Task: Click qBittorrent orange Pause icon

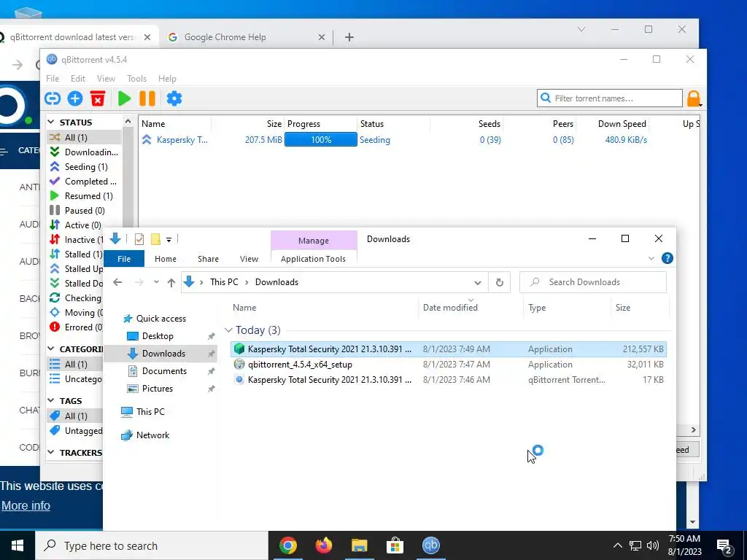Action: coord(147,98)
